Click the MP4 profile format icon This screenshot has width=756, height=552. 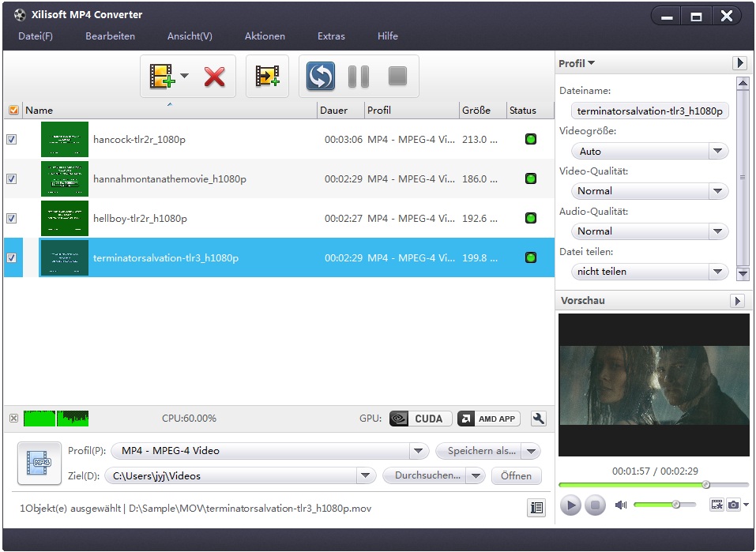(x=39, y=463)
